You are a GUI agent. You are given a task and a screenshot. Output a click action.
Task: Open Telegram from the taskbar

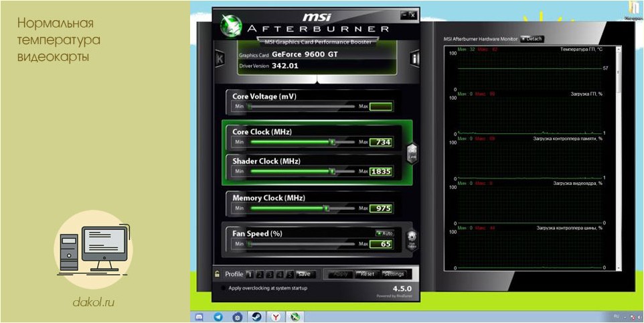click(x=218, y=317)
